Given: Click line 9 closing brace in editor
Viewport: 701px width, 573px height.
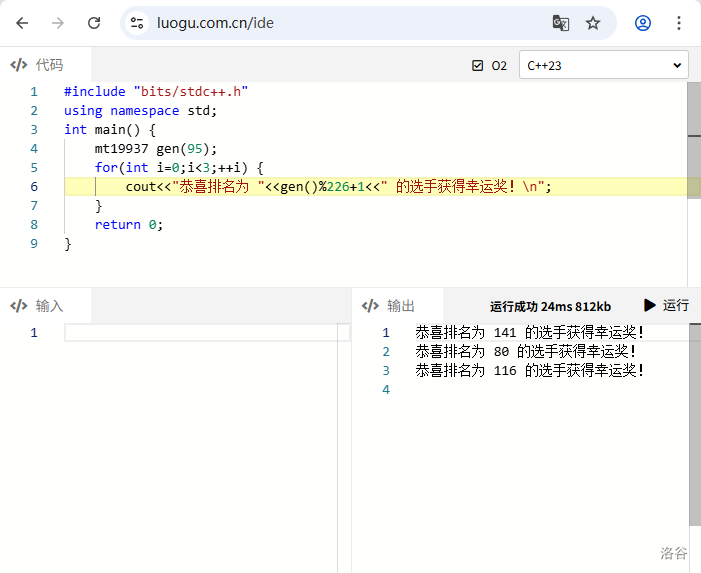Looking at the screenshot, I should tap(68, 244).
